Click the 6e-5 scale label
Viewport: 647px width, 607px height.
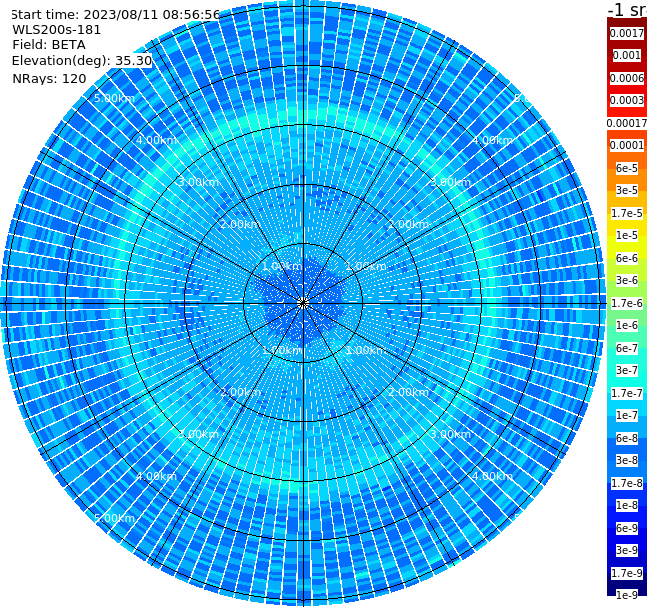click(x=627, y=168)
